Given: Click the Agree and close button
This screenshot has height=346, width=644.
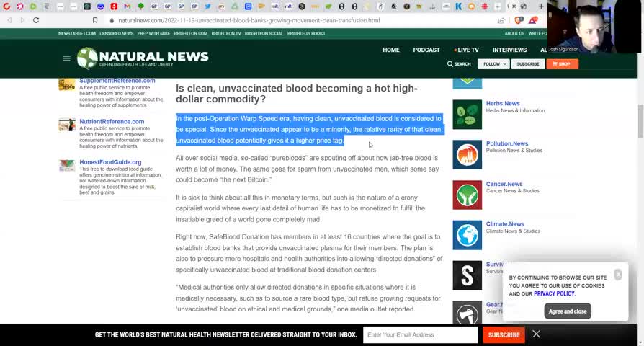Looking at the screenshot, I should tap(568, 311).
